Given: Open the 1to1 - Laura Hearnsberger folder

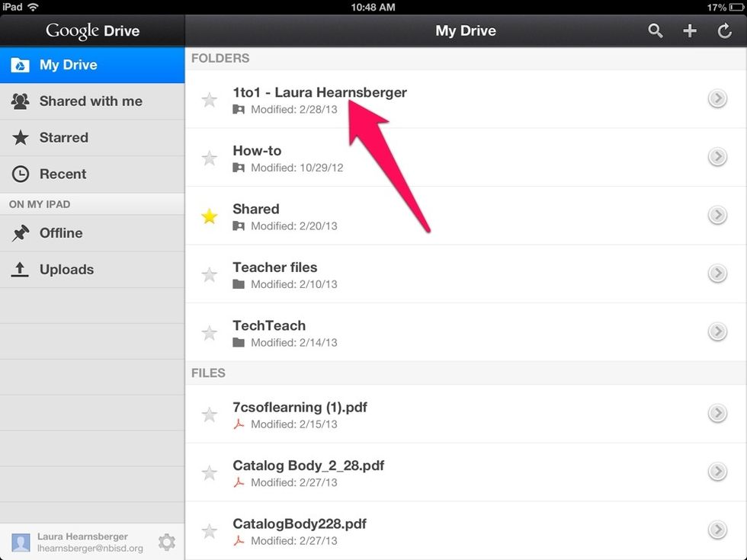Looking at the screenshot, I should 319,93.
